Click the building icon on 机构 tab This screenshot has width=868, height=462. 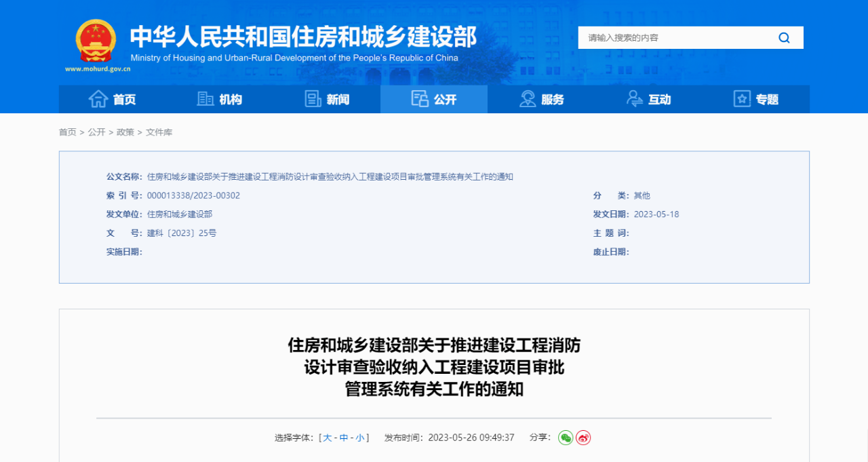[x=205, y=98]
